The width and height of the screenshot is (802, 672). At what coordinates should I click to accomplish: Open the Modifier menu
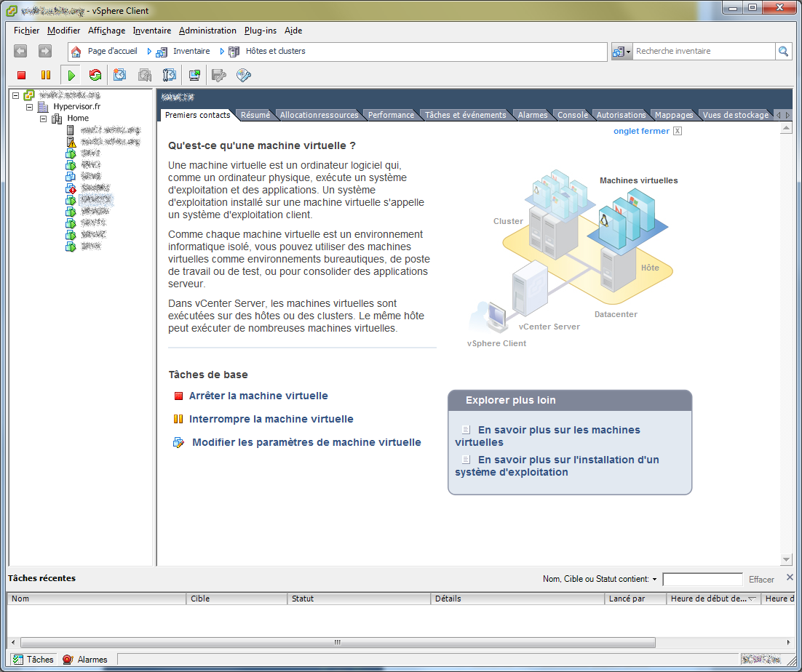tap(63, 31)
